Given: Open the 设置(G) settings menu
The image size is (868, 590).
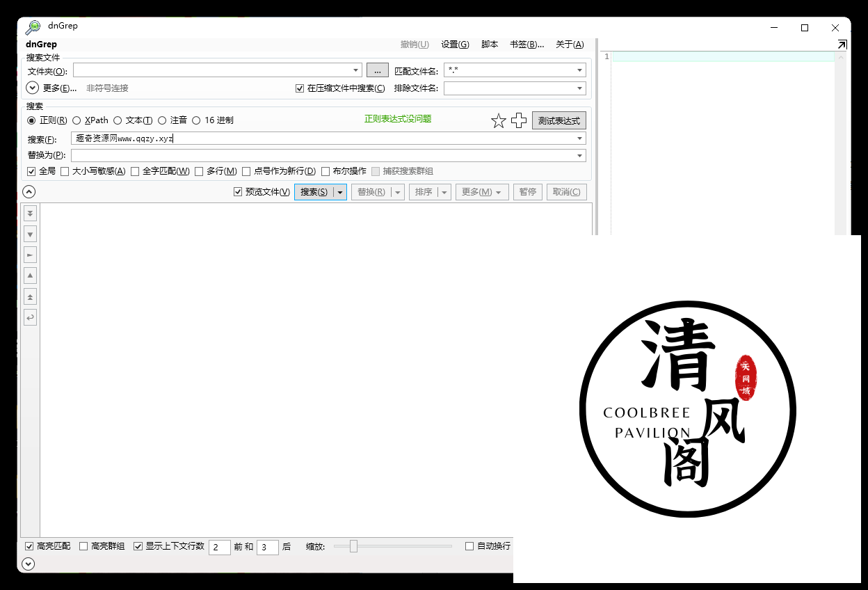Looking at the screenshot, I should (x=455, y=45).
